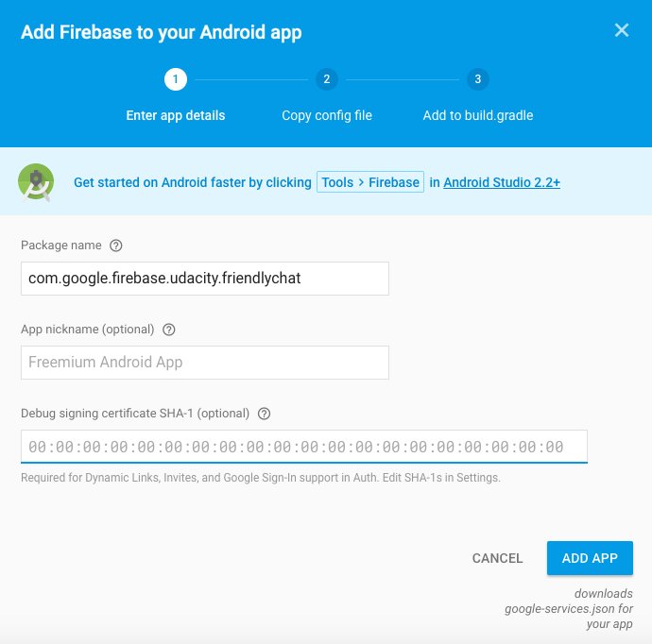The width and height of the screenshot is (652, 644).
Task: Show help for Debug signing certificate SHA-1
Action: (265, 414)
